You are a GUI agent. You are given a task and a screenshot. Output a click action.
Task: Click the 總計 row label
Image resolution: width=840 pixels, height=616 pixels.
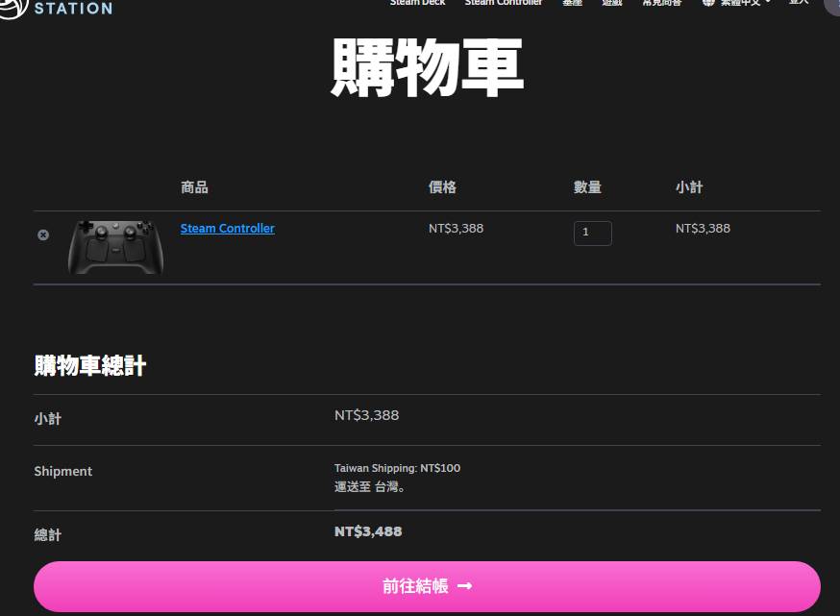tap(48, 534)
